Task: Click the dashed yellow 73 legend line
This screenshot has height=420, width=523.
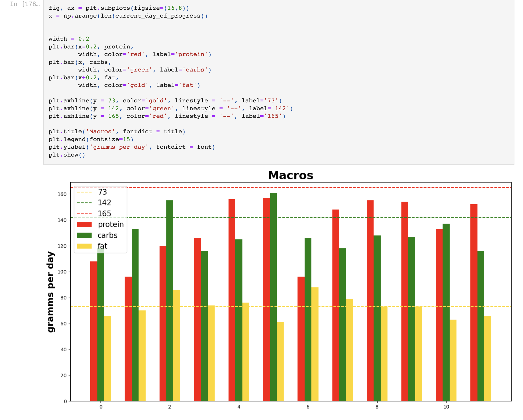Action: (84, 192)
